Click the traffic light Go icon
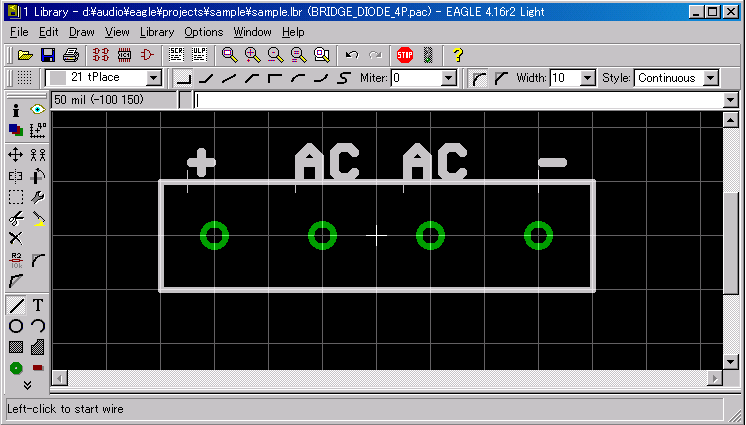This screenshot has width=746, height=425. pos(429,55)
